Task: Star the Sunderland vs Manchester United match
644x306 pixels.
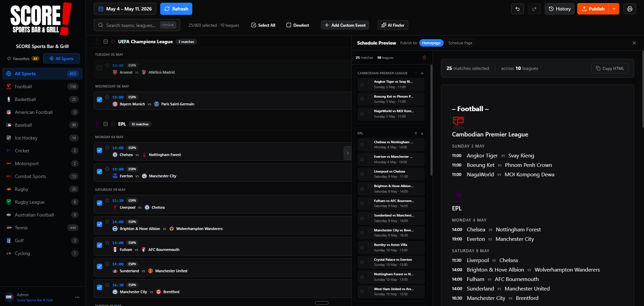Action: click(x=107, y=264)
